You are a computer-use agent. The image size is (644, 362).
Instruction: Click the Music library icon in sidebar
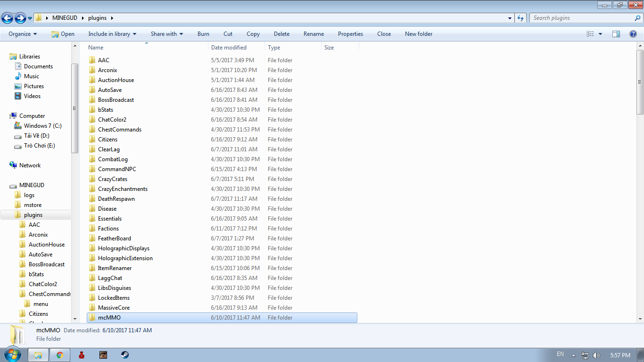click(x=18, y=76)
